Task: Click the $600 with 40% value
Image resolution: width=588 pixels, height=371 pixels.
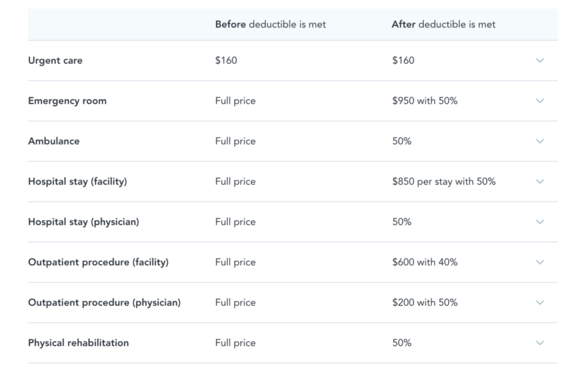Action: coord(425,262)
